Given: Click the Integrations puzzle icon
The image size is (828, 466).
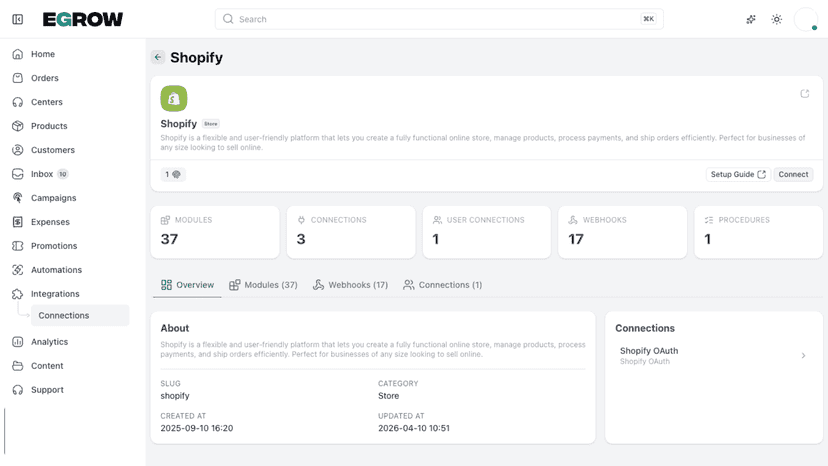Looking at the screenshot, I should coord(17,294).
